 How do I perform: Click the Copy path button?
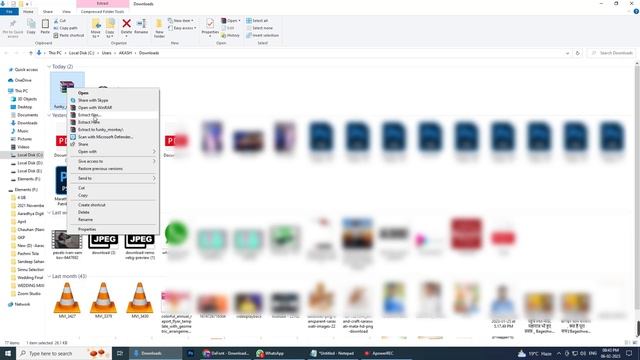(65, 28)
